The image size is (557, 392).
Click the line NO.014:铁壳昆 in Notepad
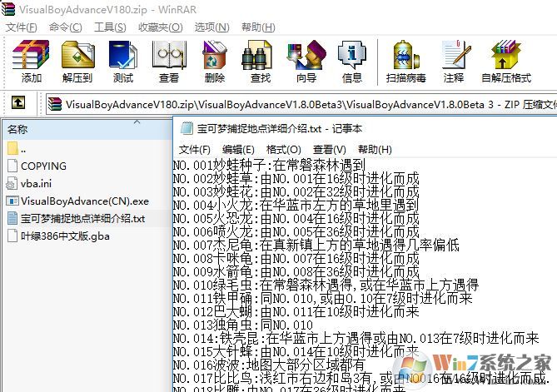tap(356, 339)
